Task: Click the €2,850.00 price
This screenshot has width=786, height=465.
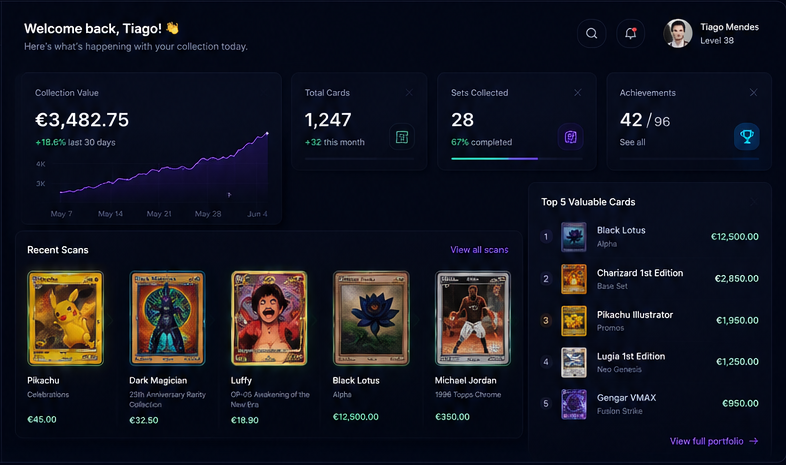Action: 736,279
